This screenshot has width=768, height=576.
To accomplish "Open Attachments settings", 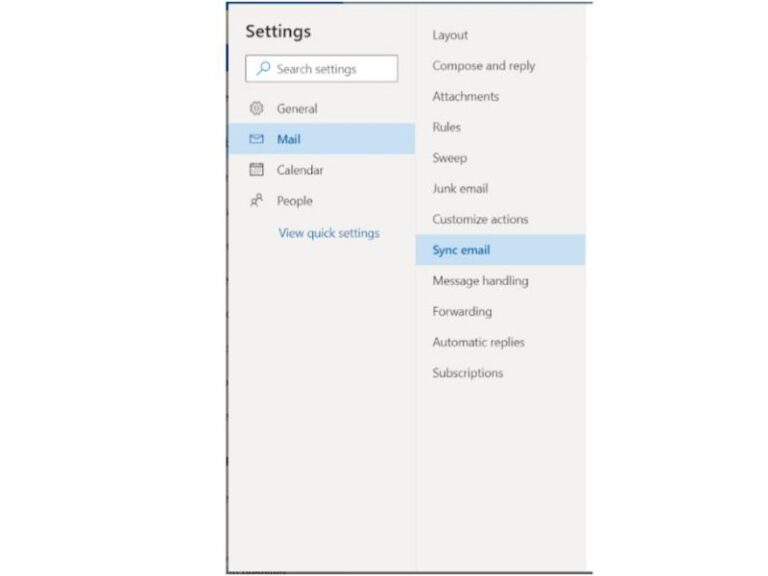I will point(465,96).
